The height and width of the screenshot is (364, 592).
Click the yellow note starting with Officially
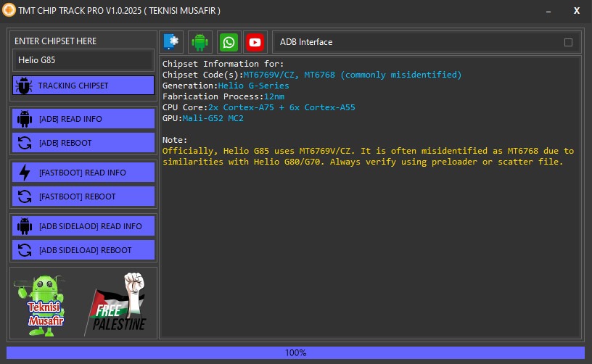point(368,156)
